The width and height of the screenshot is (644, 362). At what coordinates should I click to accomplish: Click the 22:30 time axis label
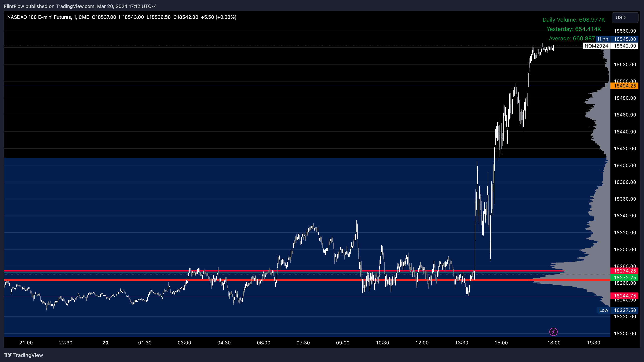[x=66, y=343]
